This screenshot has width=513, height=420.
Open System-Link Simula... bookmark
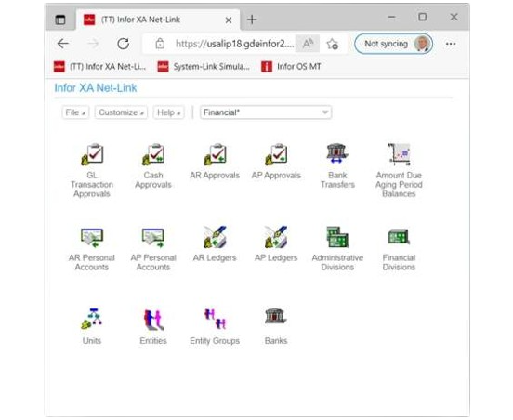point(204,67)
